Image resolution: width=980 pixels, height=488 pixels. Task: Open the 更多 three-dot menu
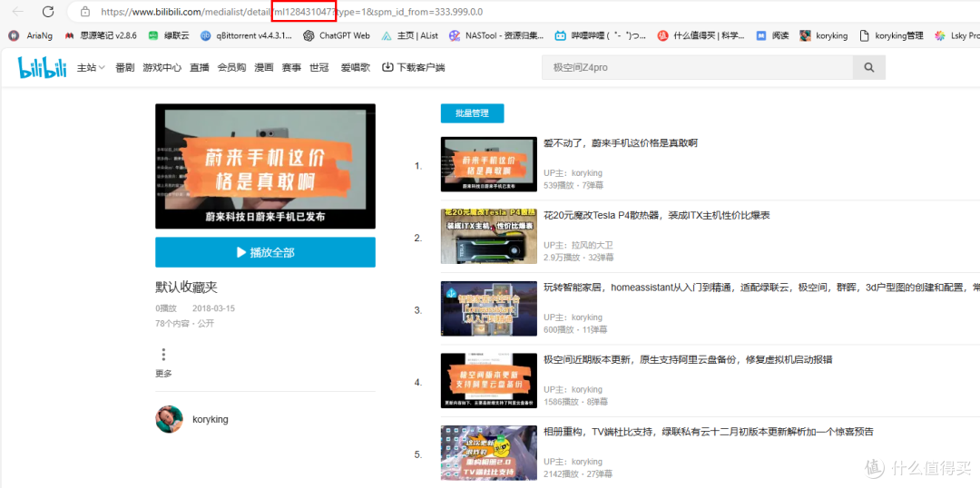click(163, 355)
